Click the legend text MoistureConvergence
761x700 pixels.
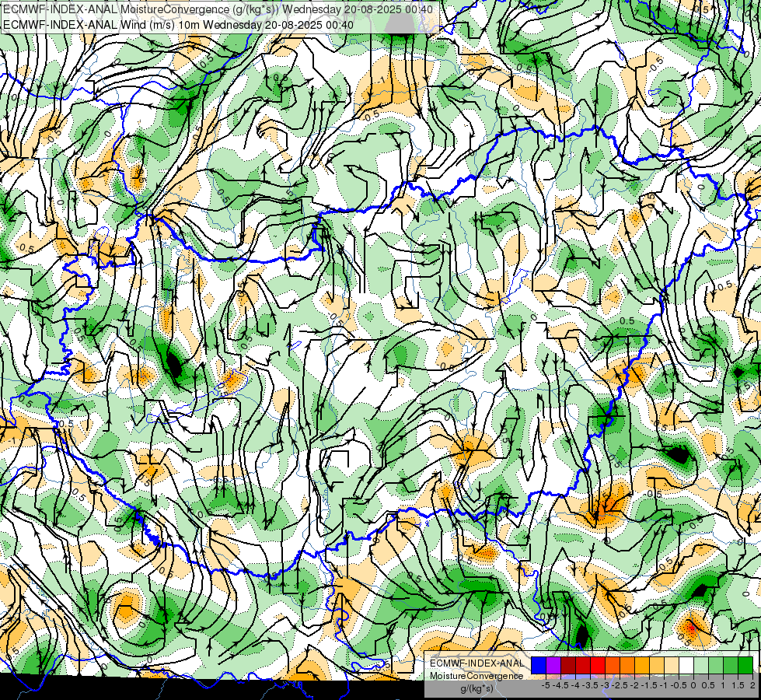tap(476, 676)
